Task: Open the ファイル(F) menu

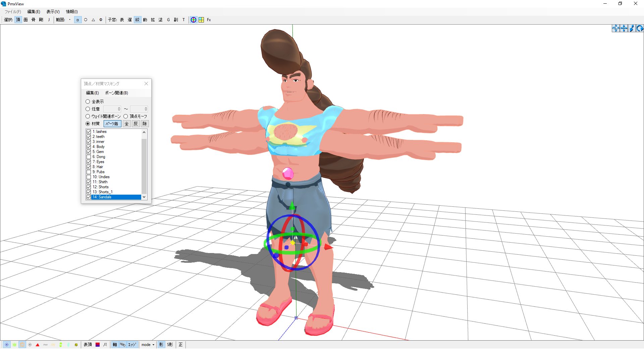Action: [x=13, y=12]
